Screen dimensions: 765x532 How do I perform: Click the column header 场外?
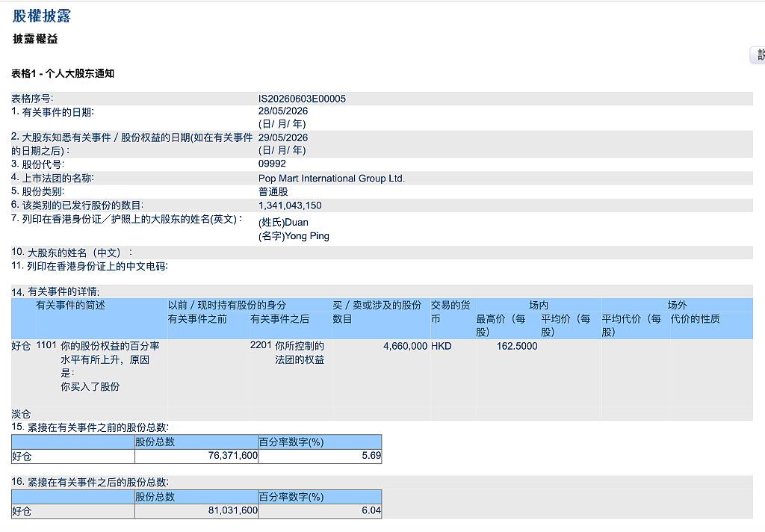click(x=677, y=306)
